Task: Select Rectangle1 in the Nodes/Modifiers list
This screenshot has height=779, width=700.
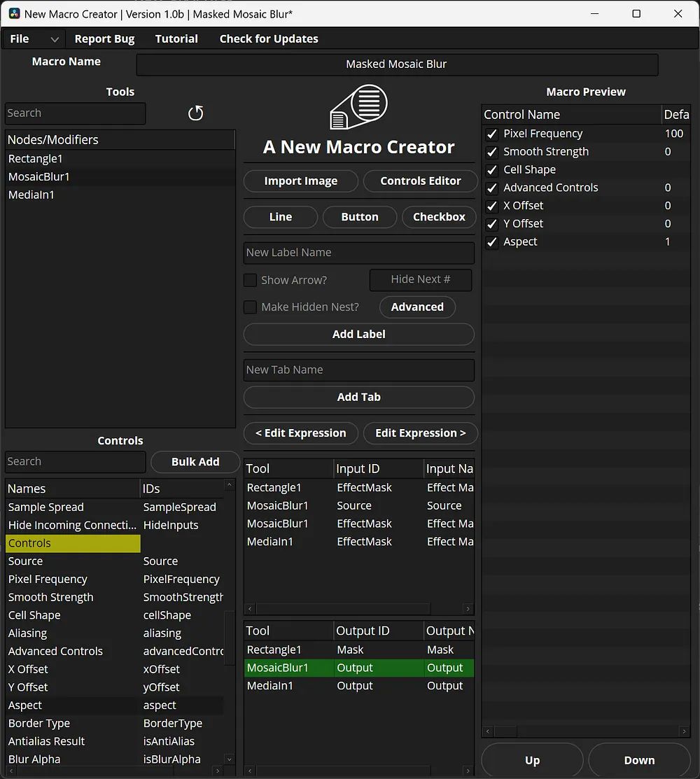Action: 120,159
